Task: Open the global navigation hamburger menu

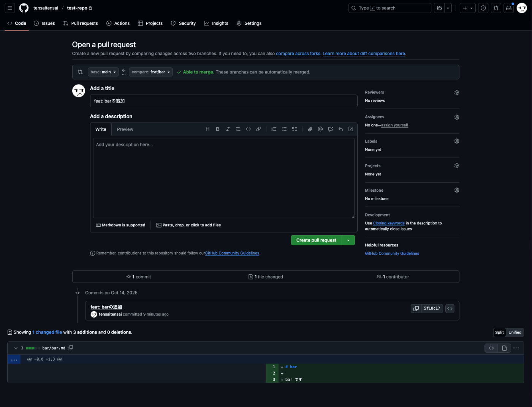Action: [10, 8]
